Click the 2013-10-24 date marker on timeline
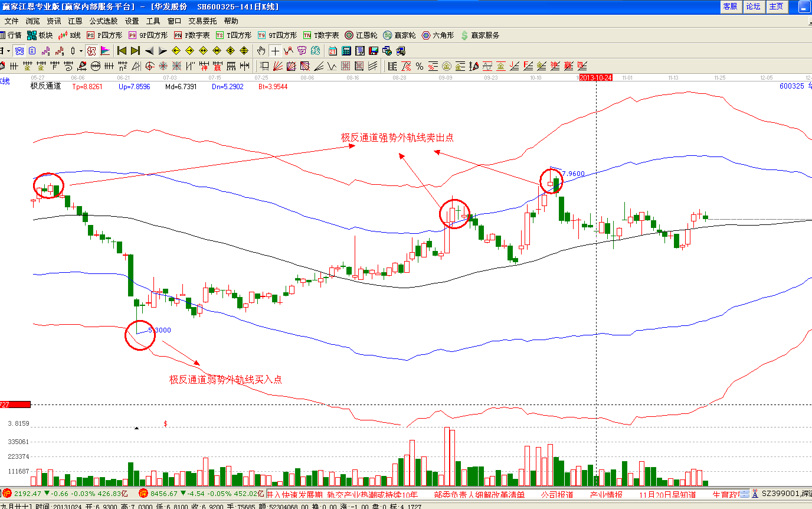Screen dimensions: 812x509 (x=596, y=78)
